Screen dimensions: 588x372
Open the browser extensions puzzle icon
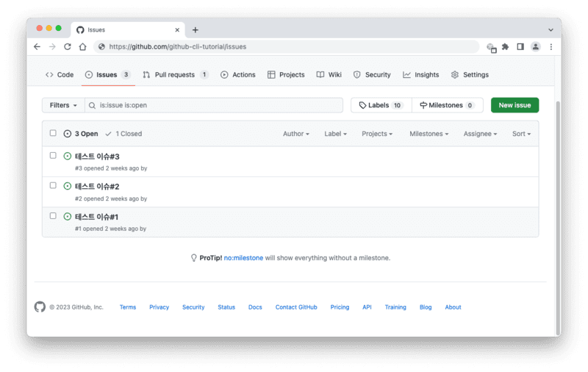coord(506,46)
